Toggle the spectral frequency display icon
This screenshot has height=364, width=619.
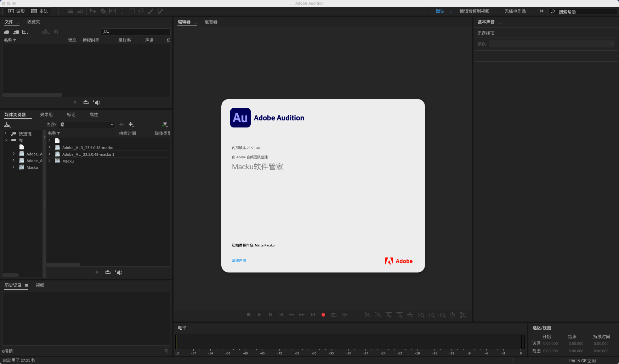click(70, 11)
